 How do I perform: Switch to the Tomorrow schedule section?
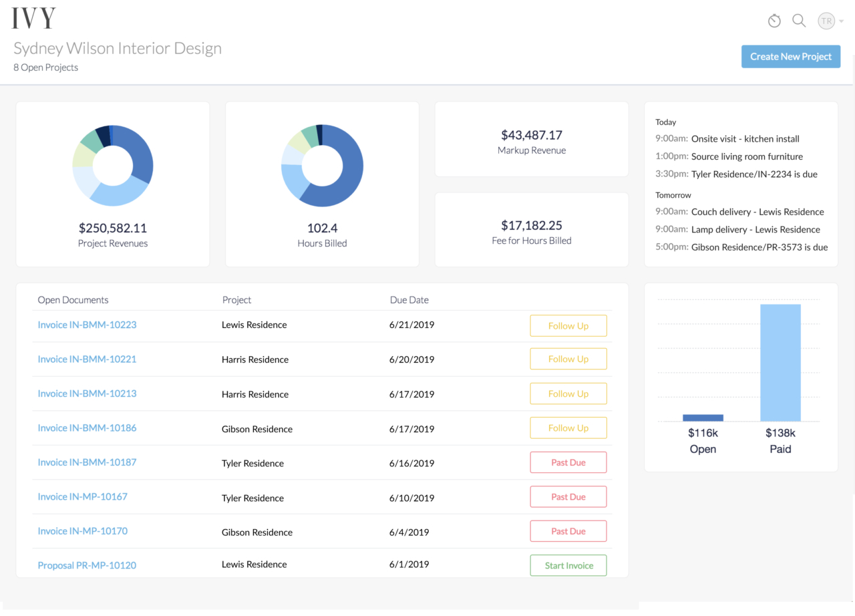coord(673,194)
